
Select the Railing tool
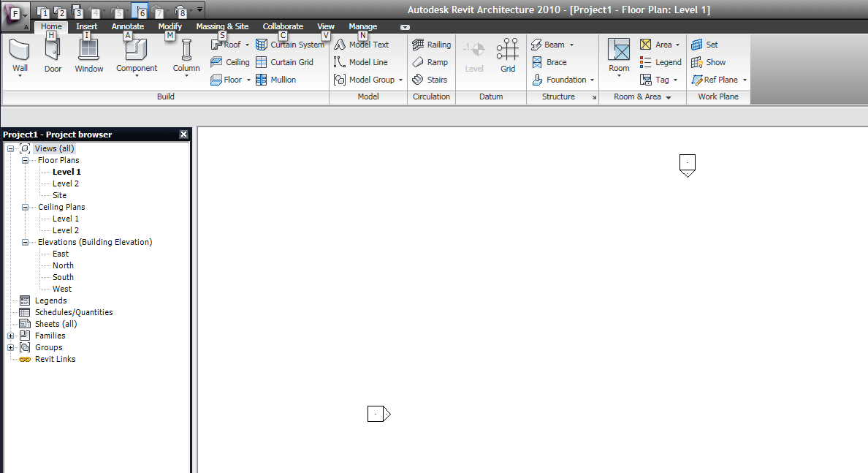pos(432,45)
